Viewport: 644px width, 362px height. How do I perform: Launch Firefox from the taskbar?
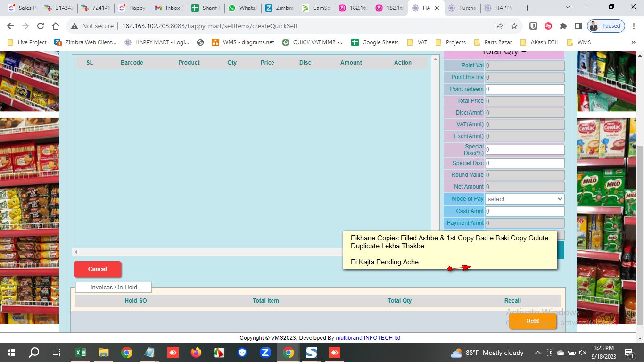point(196,353)
